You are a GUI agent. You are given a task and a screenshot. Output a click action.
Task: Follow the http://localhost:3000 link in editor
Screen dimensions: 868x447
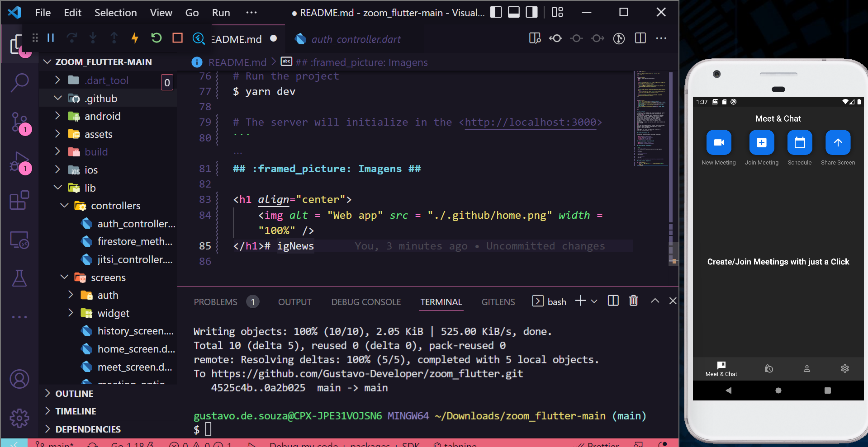click(x=530, y=122)
